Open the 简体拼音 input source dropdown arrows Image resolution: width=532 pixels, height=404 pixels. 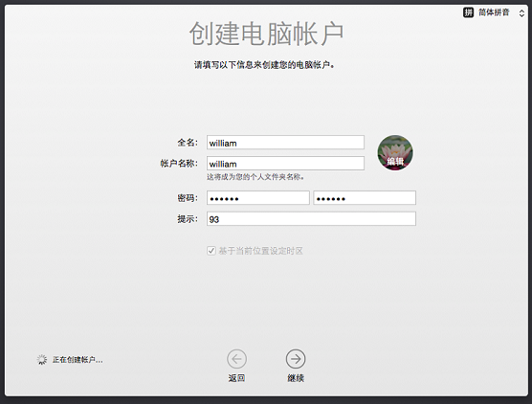[521, 12]
